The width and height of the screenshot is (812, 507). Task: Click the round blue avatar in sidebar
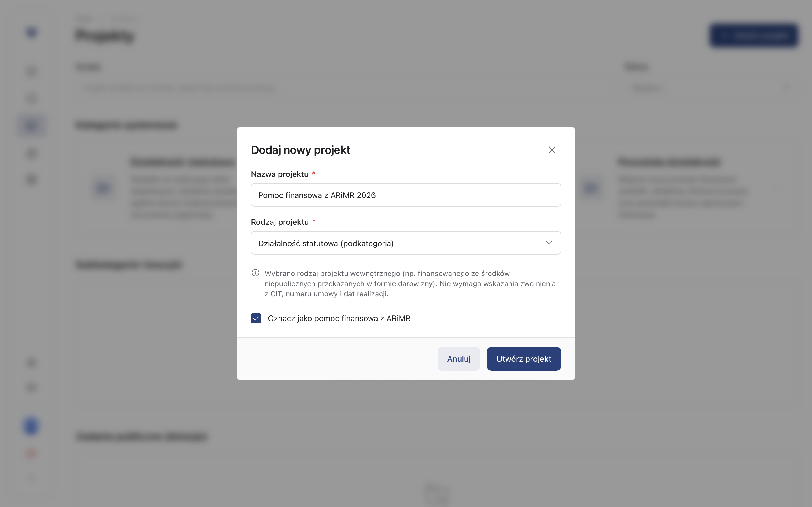point(31,426)
